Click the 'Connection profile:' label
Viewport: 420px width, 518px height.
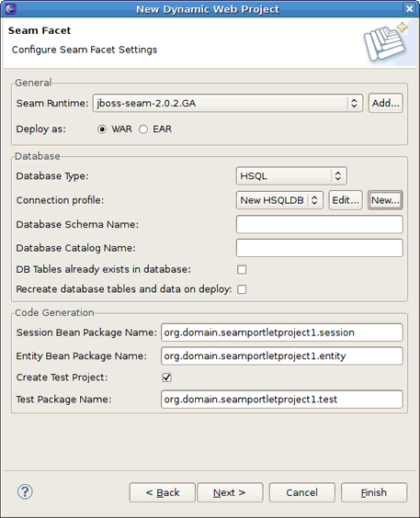[60, 200]
